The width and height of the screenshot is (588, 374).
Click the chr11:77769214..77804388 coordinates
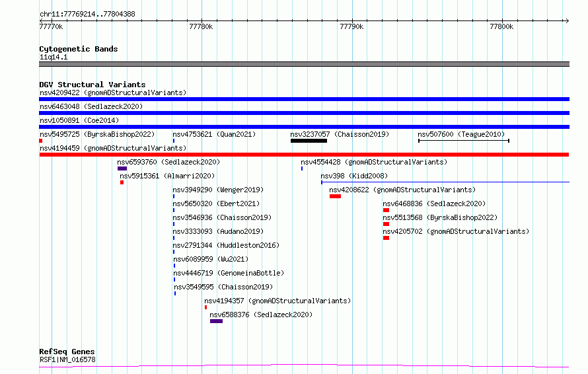coord(87,15)
